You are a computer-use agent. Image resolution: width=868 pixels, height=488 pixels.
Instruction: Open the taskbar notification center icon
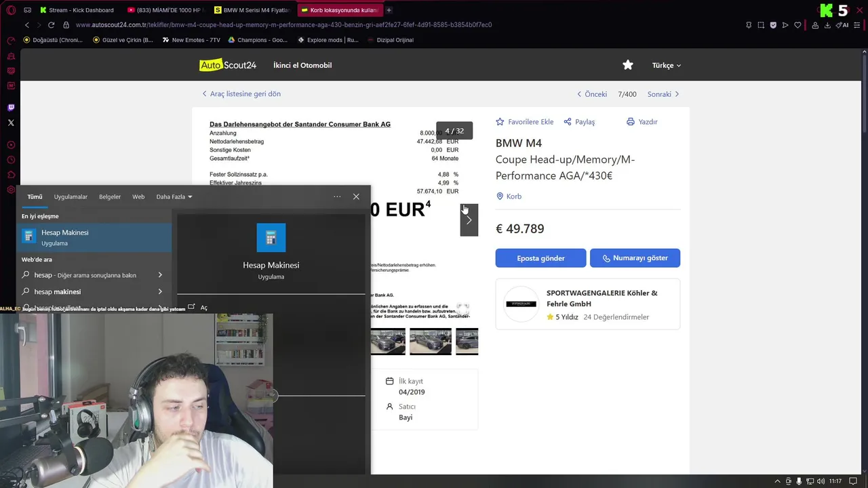pos(854,481)
